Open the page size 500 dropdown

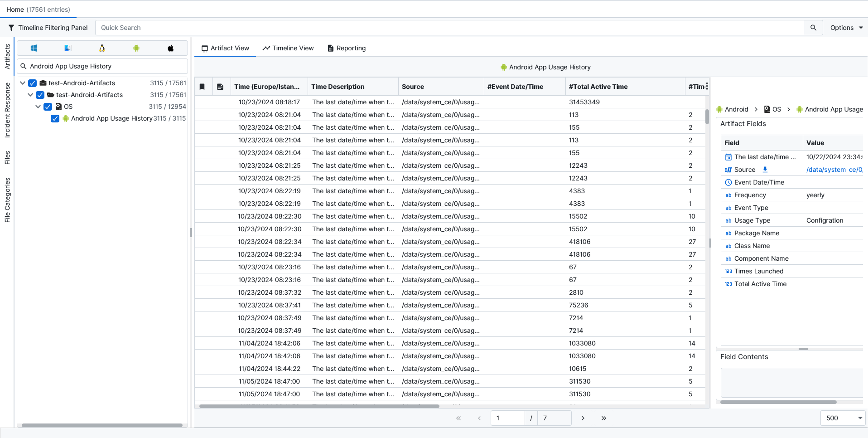(843, 418)
